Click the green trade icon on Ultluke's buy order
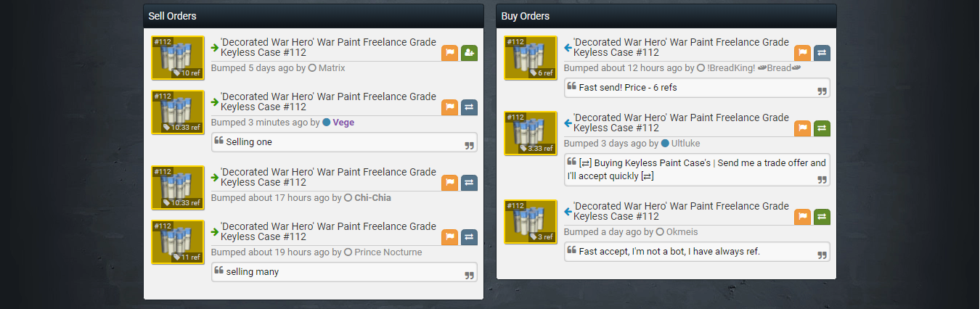Screen dimensions: 980x309 pos(822,128)
